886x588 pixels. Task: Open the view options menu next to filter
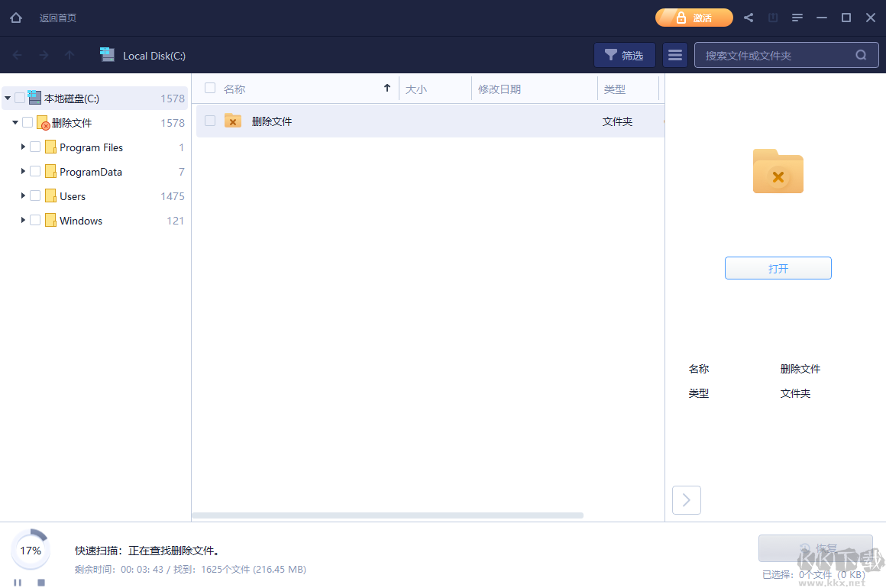point(675,55)
